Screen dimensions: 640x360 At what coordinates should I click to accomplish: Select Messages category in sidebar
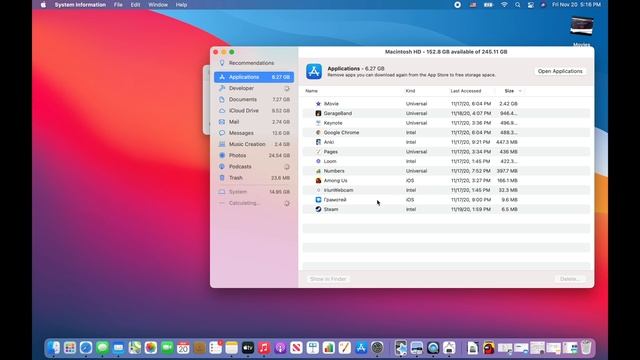coord(254,133)
